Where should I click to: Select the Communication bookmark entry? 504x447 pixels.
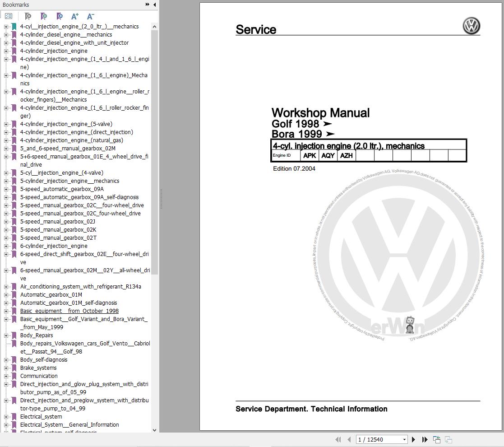coord(39,376)
